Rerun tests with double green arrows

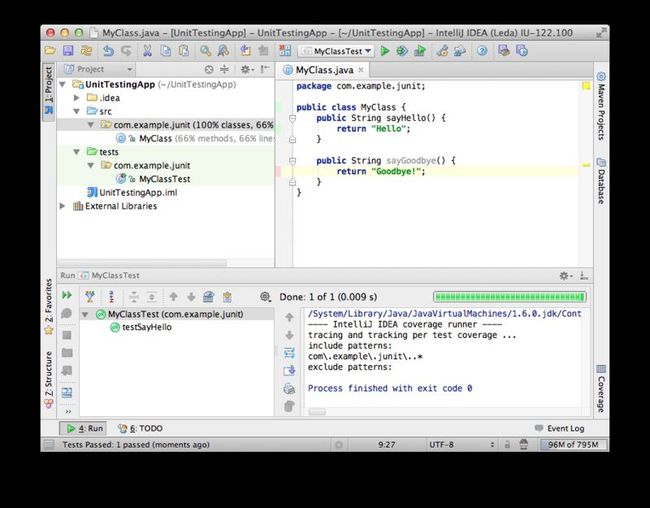[67, 295]
